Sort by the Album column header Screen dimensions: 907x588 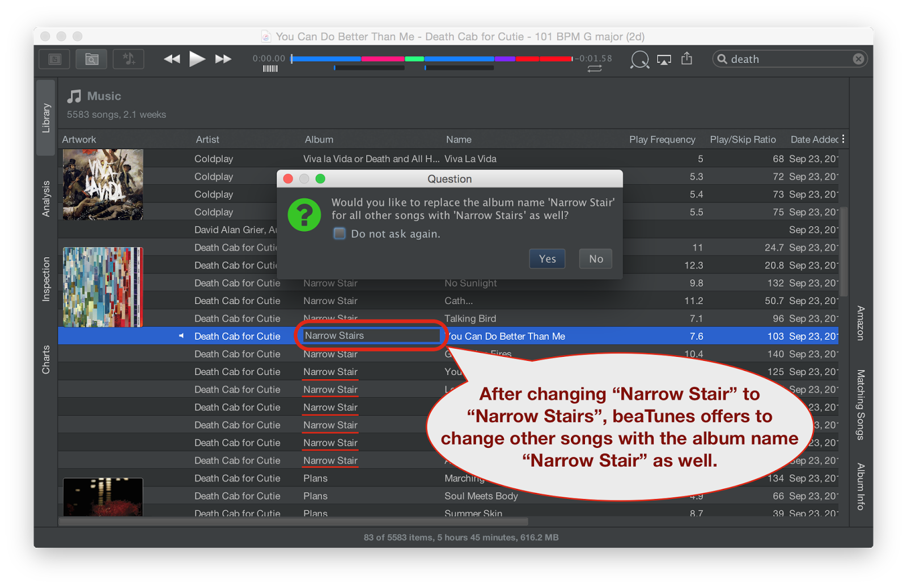[319, 139]
